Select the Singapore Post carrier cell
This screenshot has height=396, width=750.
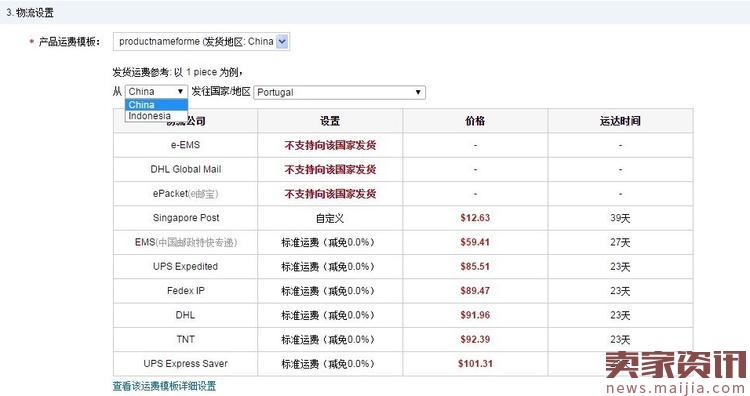[x=186, y=218]
